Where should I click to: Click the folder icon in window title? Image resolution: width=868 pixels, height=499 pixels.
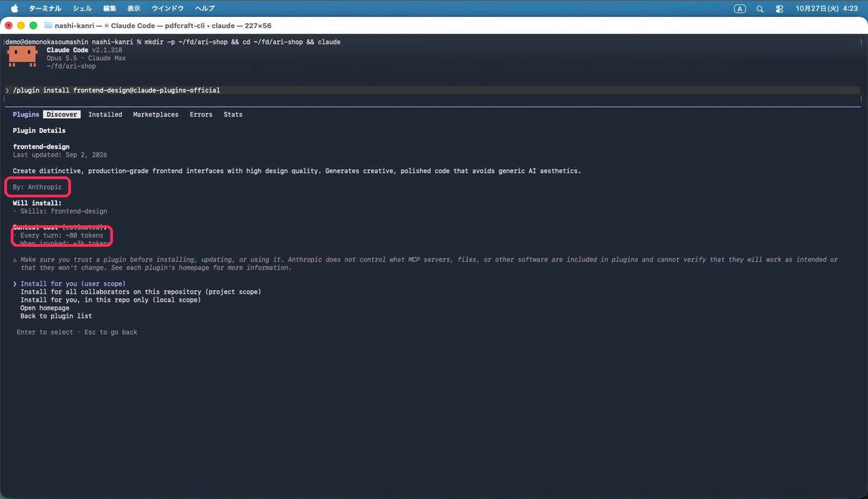tap(48, 25)
